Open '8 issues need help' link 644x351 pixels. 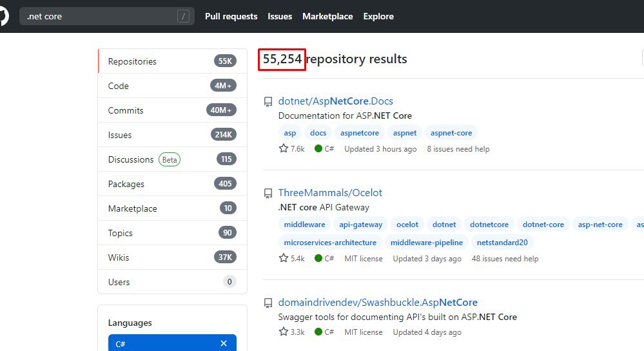coord(458,149)
